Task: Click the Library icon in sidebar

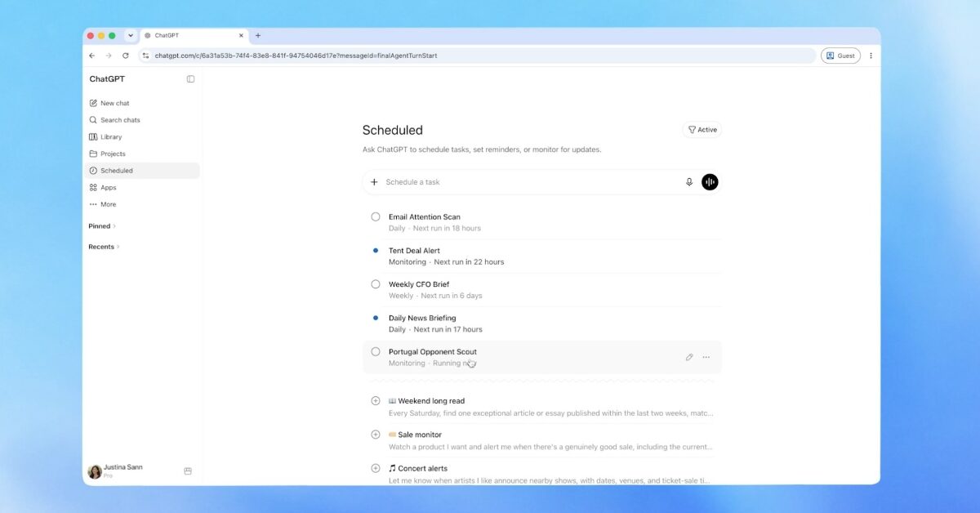Action: tap(93, 137)
